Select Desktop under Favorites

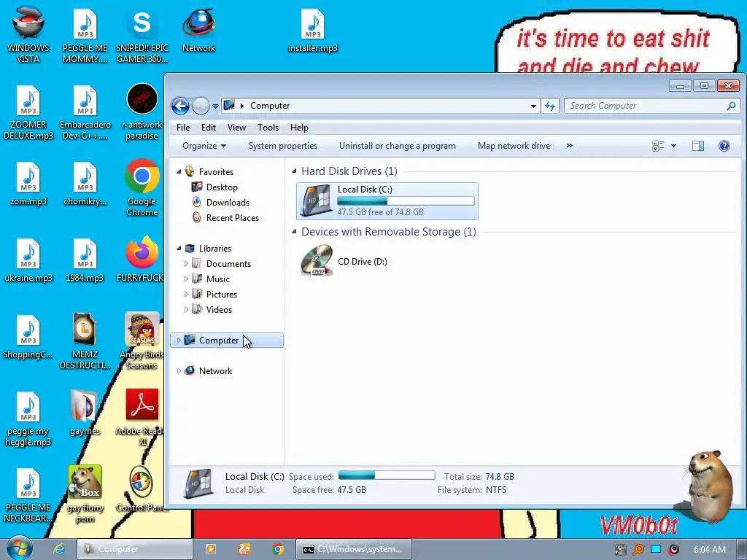(222, 187)
